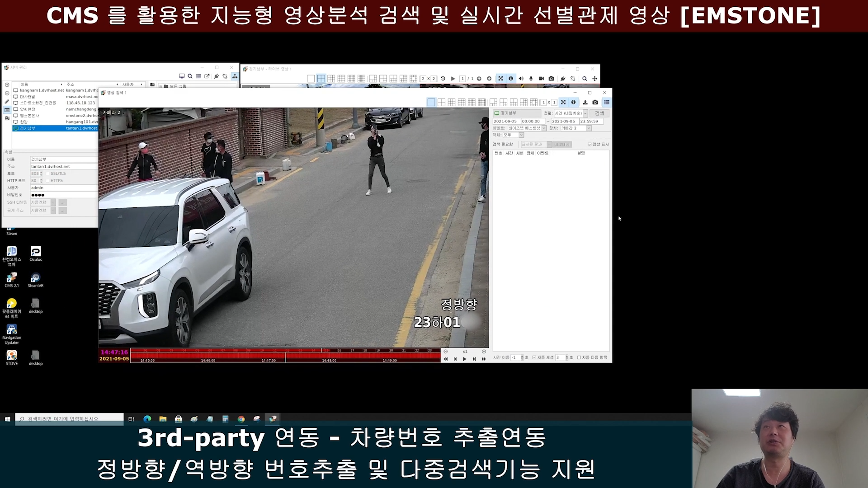868x488 pixels.
Task: Click previous page up-arrow icon in live view
Action: point(479,79)
